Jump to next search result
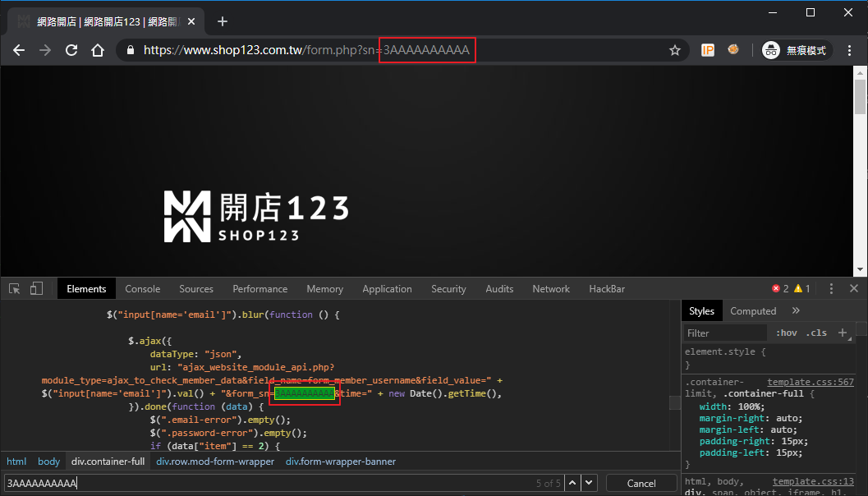The height and width of the screenshot is (496, 868). pos(589,483)
